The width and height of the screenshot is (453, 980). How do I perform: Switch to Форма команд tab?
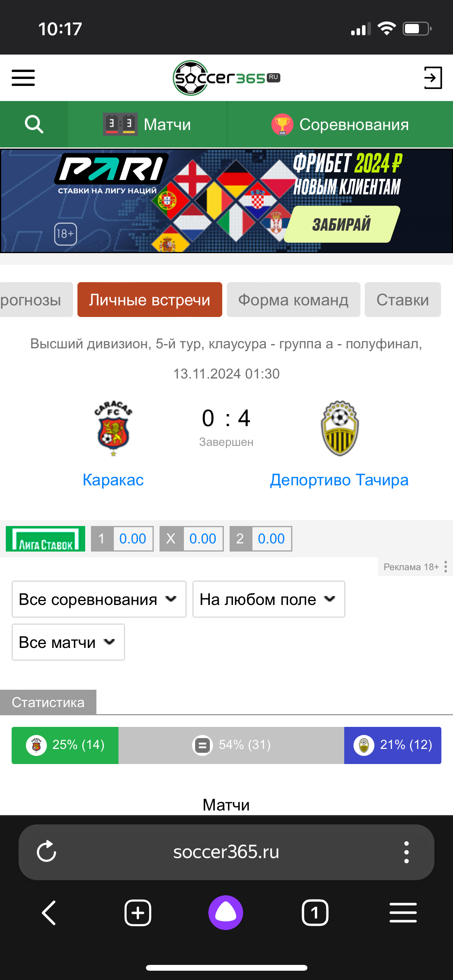click(293, 300)
